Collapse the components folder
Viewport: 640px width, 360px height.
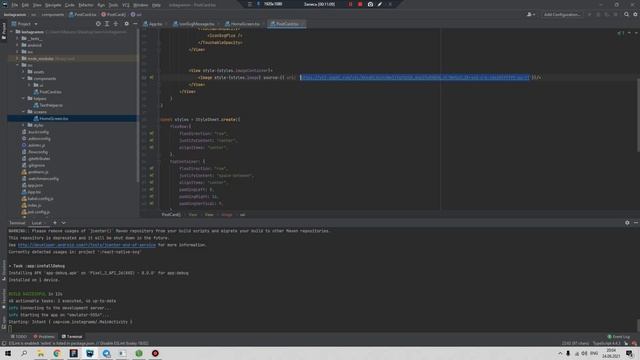(24, 78)
